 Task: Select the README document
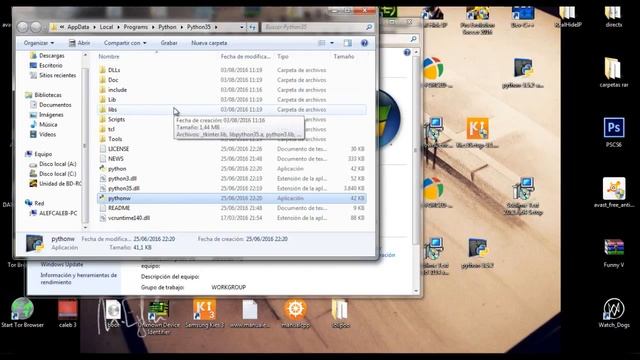(119, 208)
